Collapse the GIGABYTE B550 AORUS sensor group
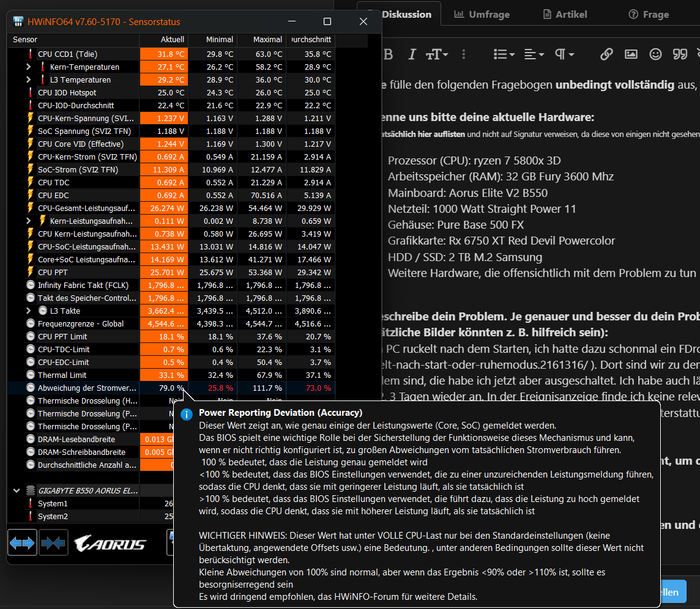This screenshot has height=609, width=700. coord(17,491)
